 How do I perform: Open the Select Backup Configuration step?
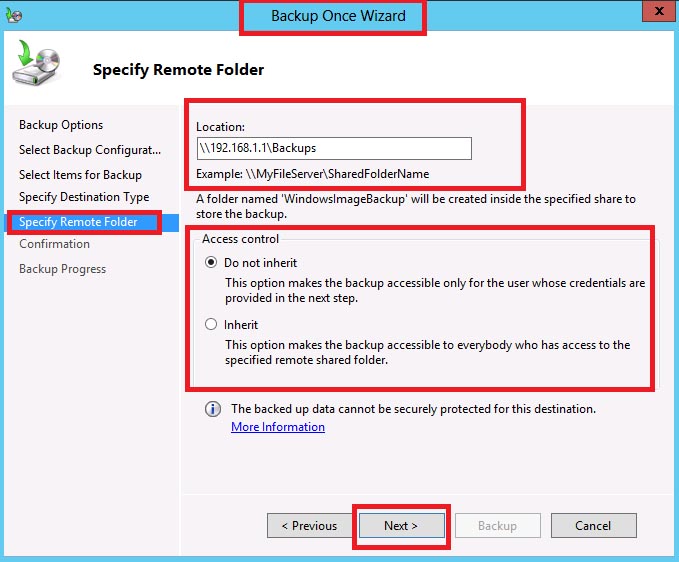pos(89,150)
